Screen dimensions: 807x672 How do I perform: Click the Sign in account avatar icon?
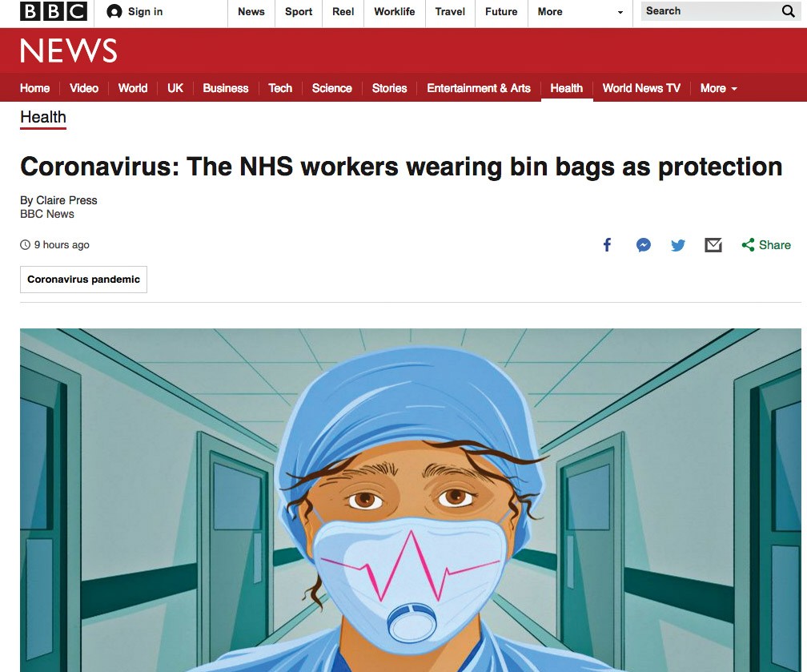(114, 11)
